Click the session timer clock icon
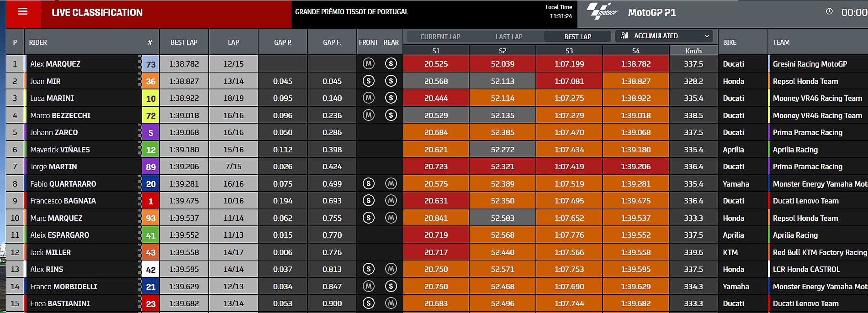This screenshot has width=868, height=313. click(829, 11)
